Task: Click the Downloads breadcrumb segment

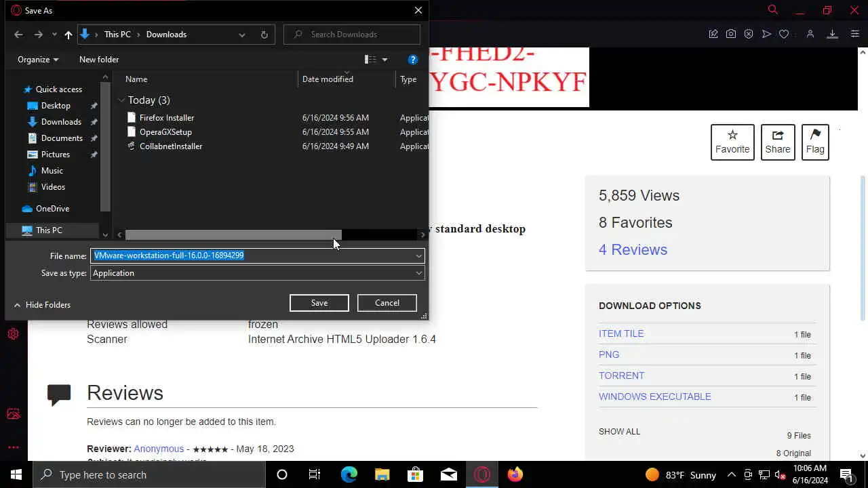Action: 166,35
